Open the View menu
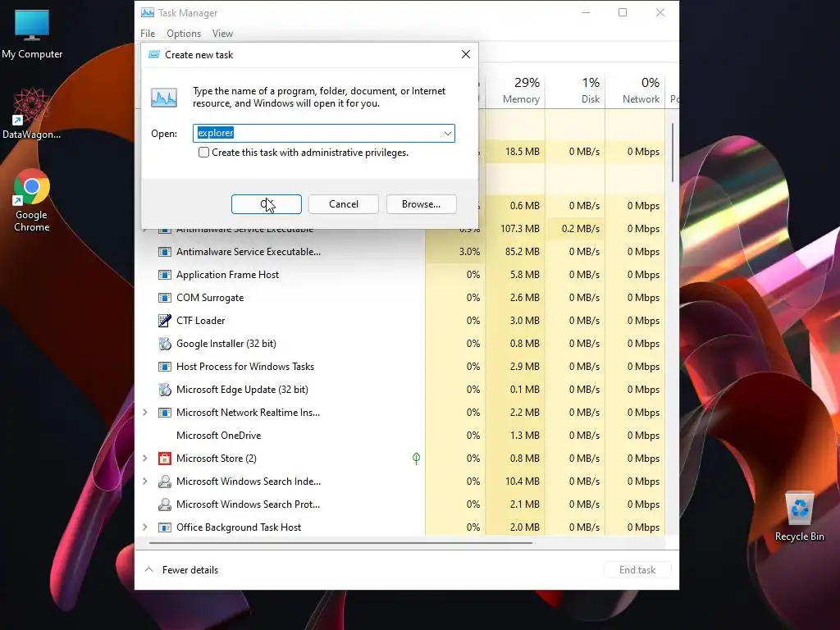Image resolution: width=840 pixels, height=630 pixels. [222, 33]
